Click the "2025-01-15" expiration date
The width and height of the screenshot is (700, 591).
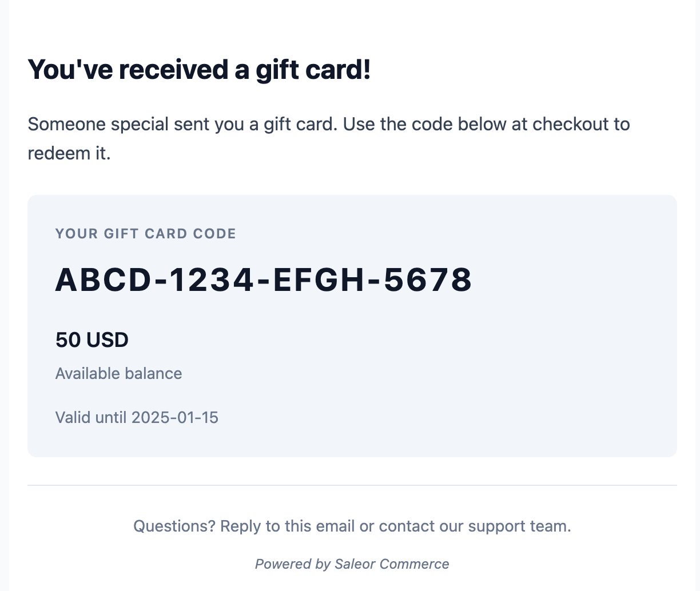[x=175, y=417]
